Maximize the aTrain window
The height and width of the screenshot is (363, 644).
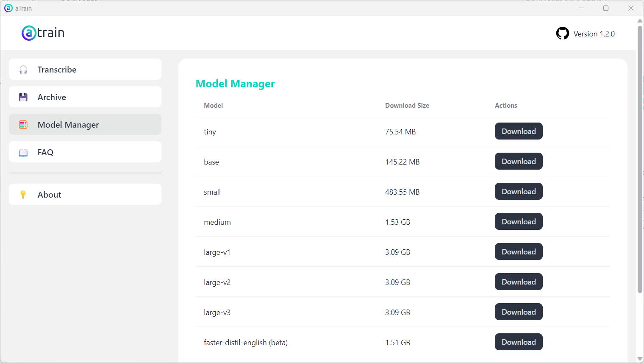[606, 8]
